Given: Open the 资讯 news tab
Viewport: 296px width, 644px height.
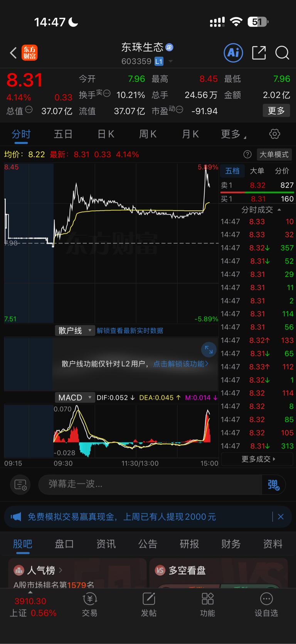Looking at the screenshot, I should click(x=106, y=544).
